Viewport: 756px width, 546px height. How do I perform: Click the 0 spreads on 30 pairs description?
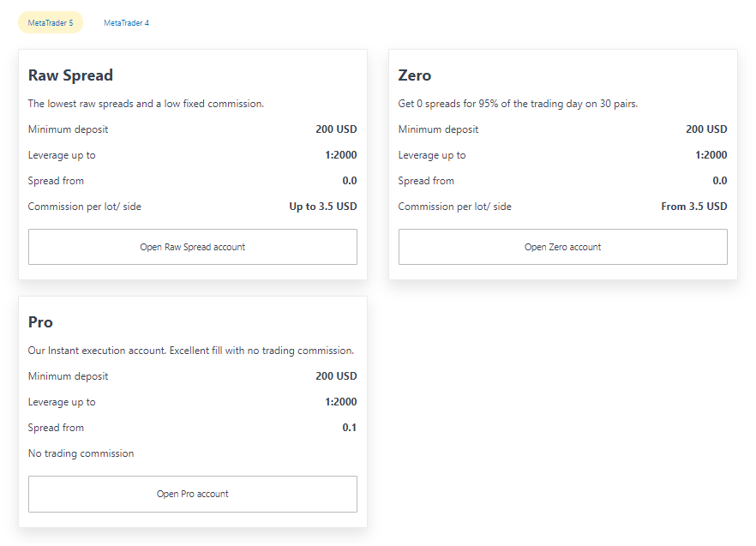[518, 104]
